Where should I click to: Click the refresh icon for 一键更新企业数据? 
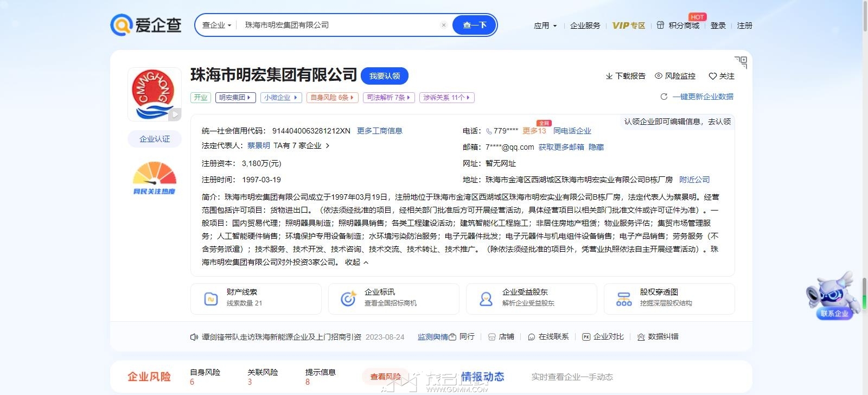[x=663, y=97]
